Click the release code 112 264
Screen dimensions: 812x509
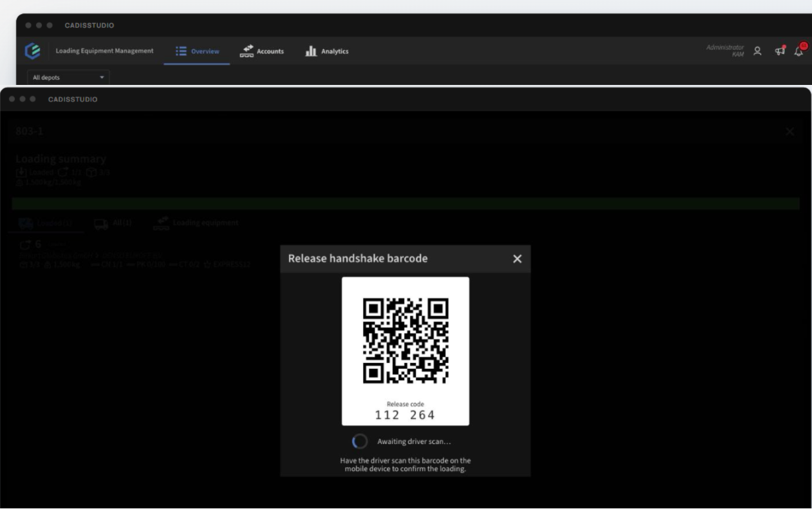(405, 415)
